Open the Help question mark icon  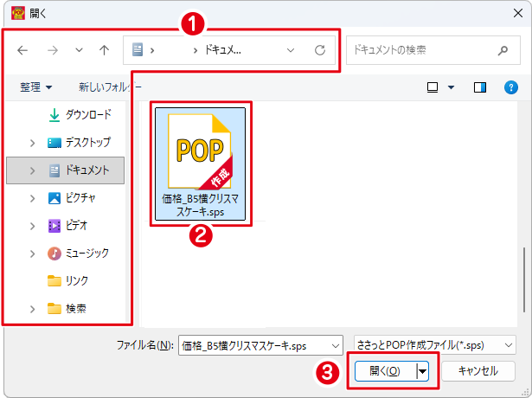pos(510,87)
